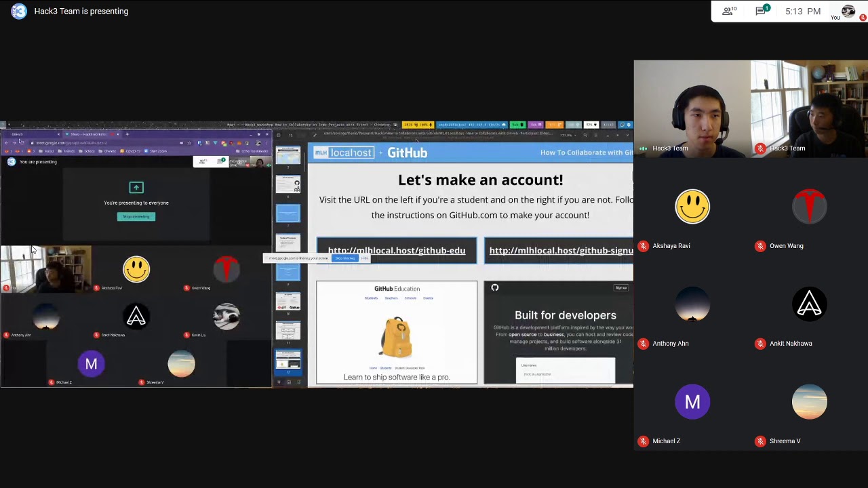This screenshot has height=488, width=868.
Task: Click the 'Sign up' button in the GitHub homepage screenshot
Action: coord(620,288)
